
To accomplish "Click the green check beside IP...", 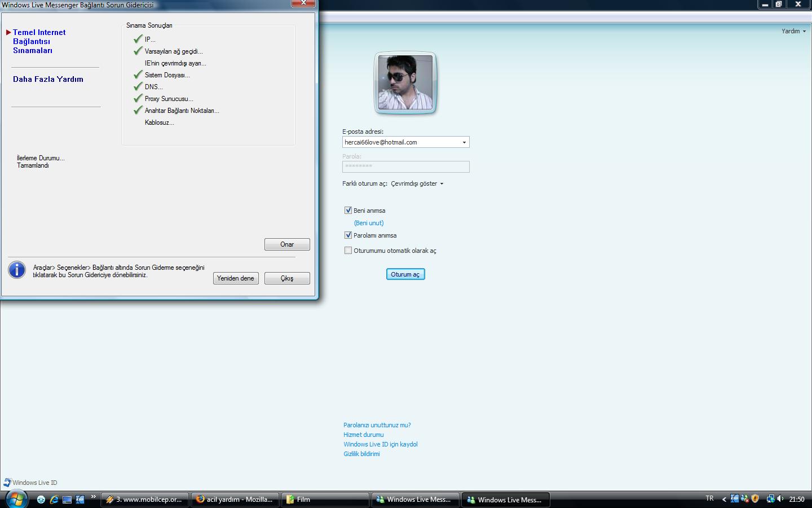I will pyautogui.click(x=138, y=39).
